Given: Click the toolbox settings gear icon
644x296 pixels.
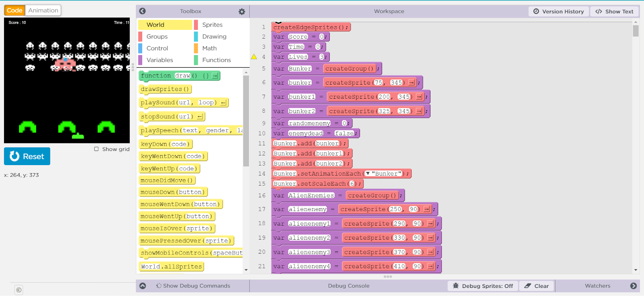Looking at the screenshot, I should pyautogui.click(x=242, y=12).
